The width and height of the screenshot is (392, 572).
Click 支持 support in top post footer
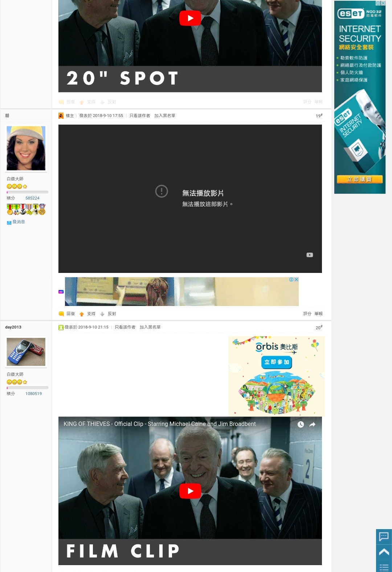[x=91, y=102]
